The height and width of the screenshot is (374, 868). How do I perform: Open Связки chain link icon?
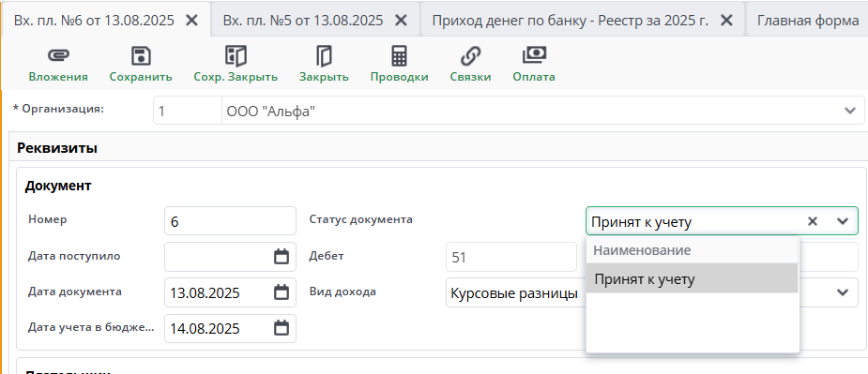470,56
